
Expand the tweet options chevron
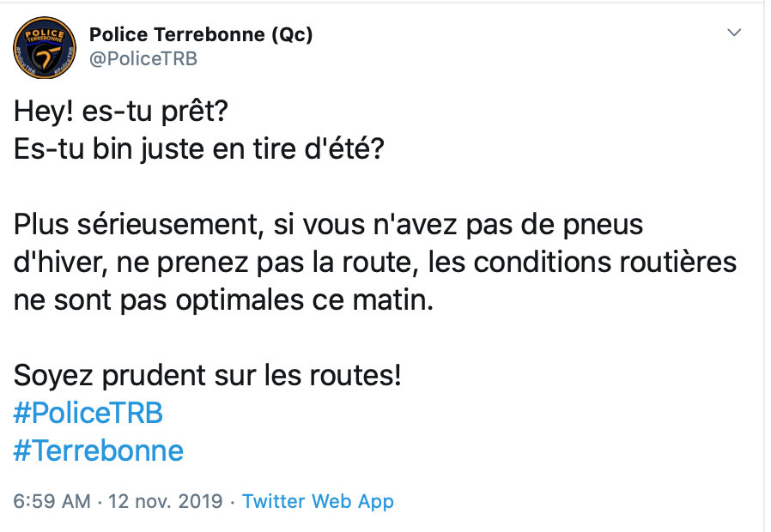click(734, 33)
